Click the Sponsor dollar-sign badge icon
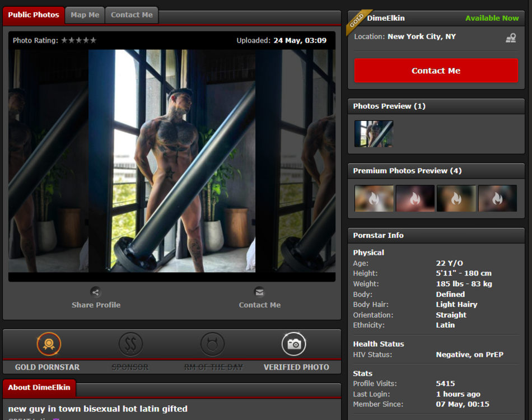The image size is (532, 420). click(x=130, y=344)
